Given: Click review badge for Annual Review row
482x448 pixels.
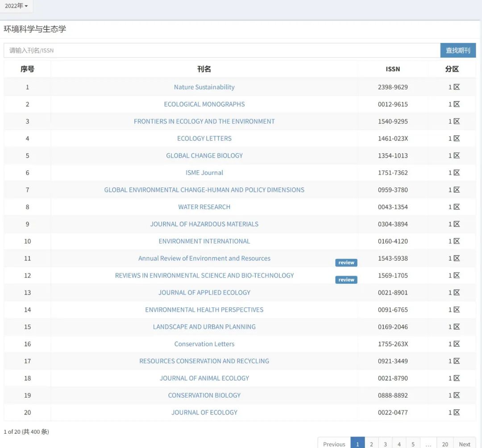Looking at the screenshot, I should [346, 263].
